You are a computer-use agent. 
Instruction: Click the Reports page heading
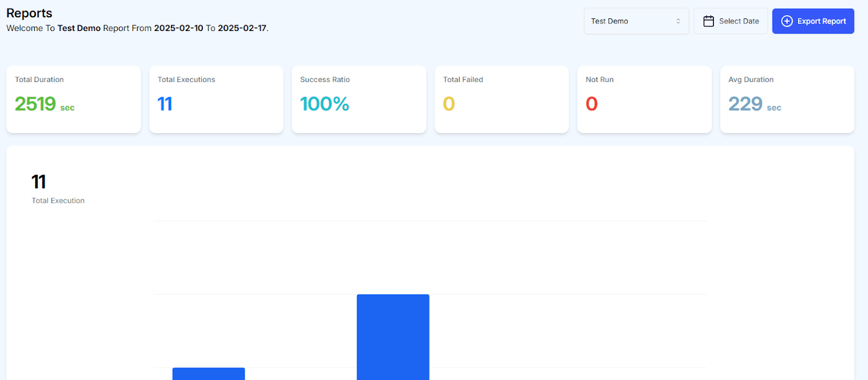[x=29, y=13]
